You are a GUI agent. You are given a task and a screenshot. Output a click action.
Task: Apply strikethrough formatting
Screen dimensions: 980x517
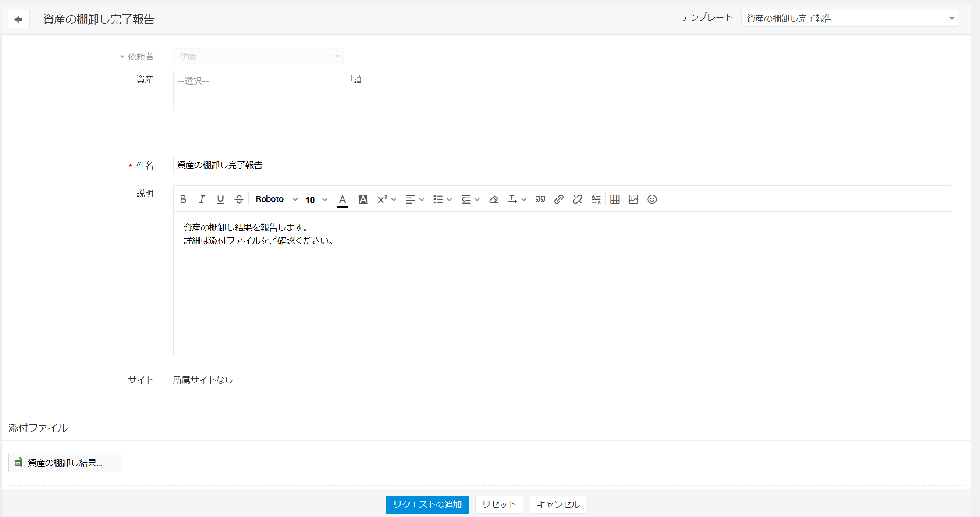(239, 199)
